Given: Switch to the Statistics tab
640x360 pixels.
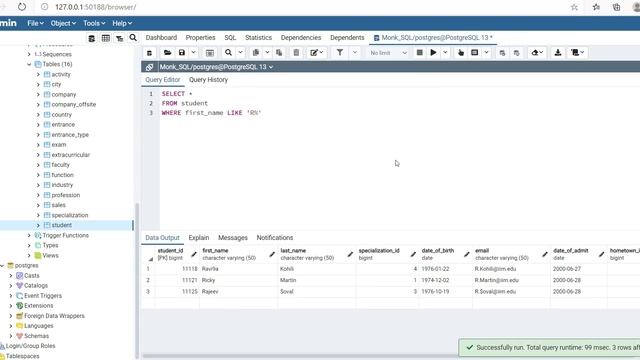Looking at the screenshot, I should 258,38.
